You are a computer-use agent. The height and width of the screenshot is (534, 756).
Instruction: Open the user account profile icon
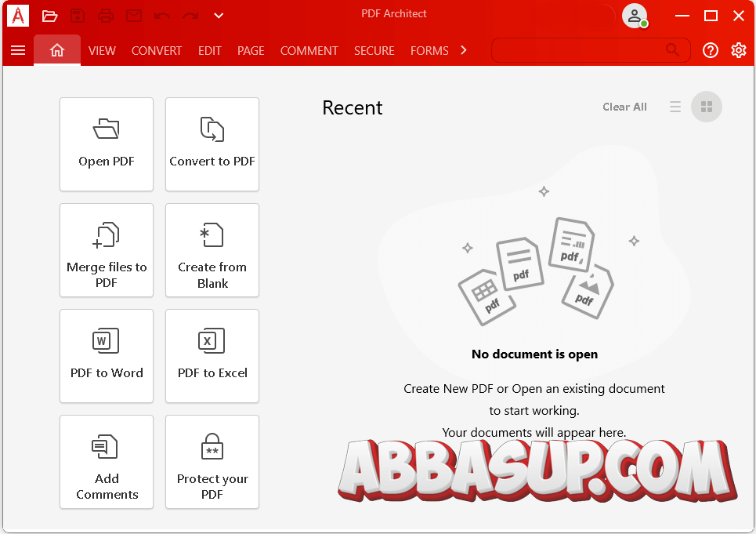tap(635, 16)
